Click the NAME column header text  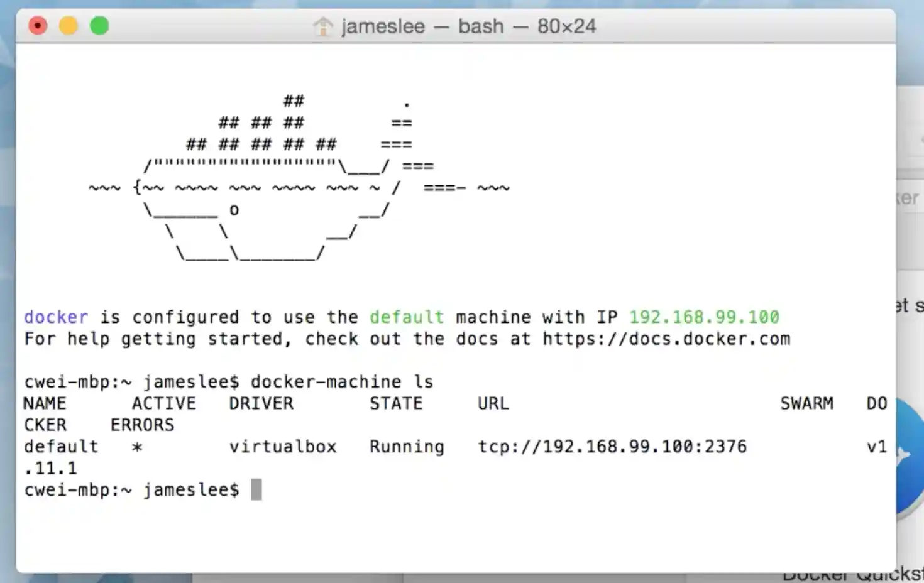[45, 403]
